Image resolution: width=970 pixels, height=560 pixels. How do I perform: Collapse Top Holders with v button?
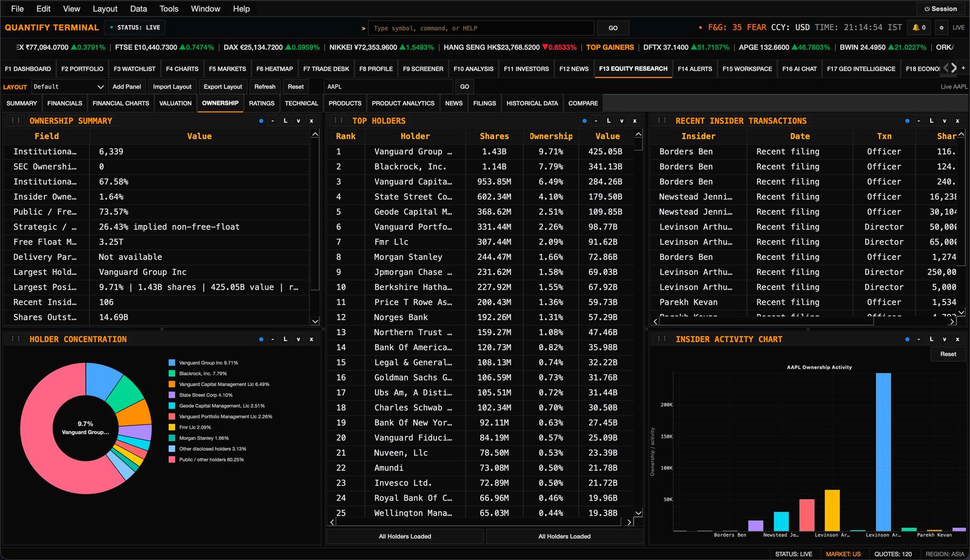[621, 121]
